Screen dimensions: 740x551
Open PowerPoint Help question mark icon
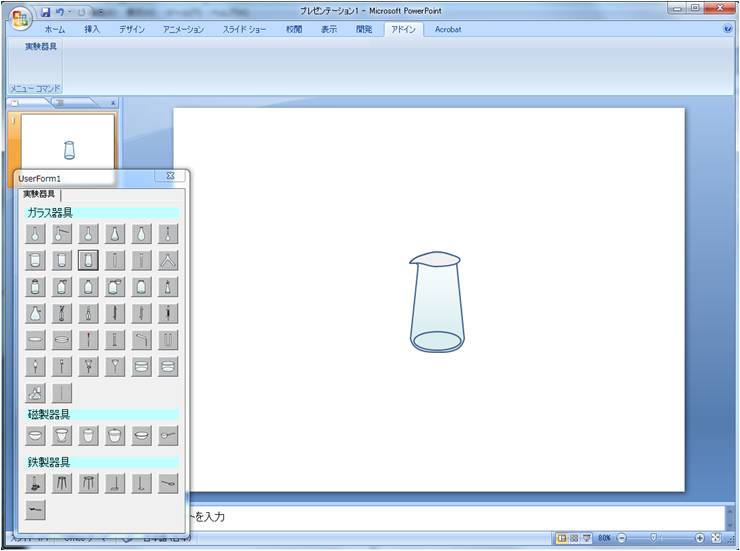727,29
